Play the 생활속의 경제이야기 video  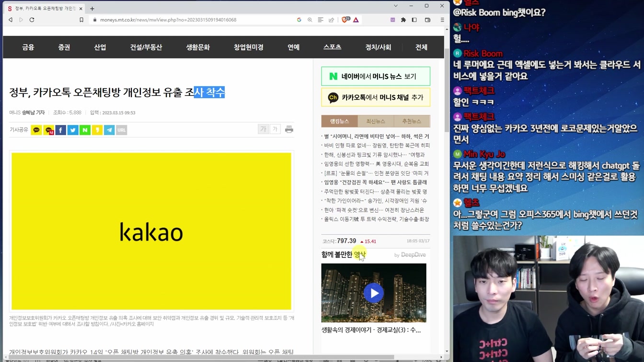(374, 293)
